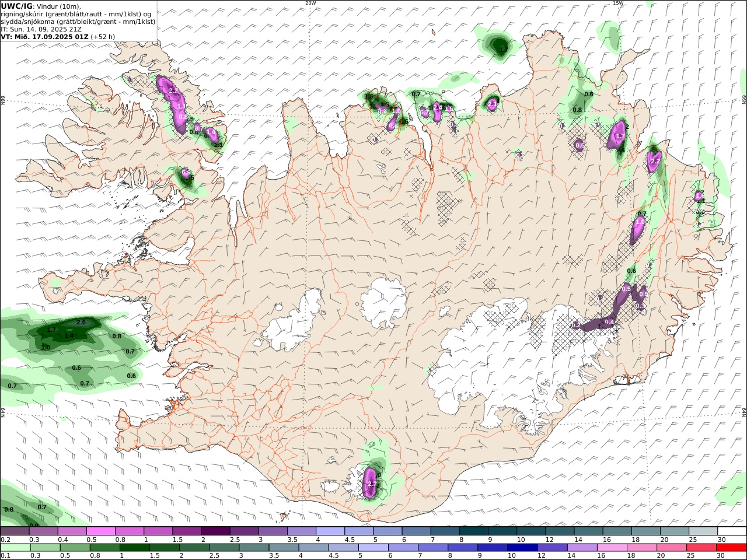Click orange-red rain swatch between 25 and 30
Viewport: 747px width, 560px height.
[x=702, y=548]
